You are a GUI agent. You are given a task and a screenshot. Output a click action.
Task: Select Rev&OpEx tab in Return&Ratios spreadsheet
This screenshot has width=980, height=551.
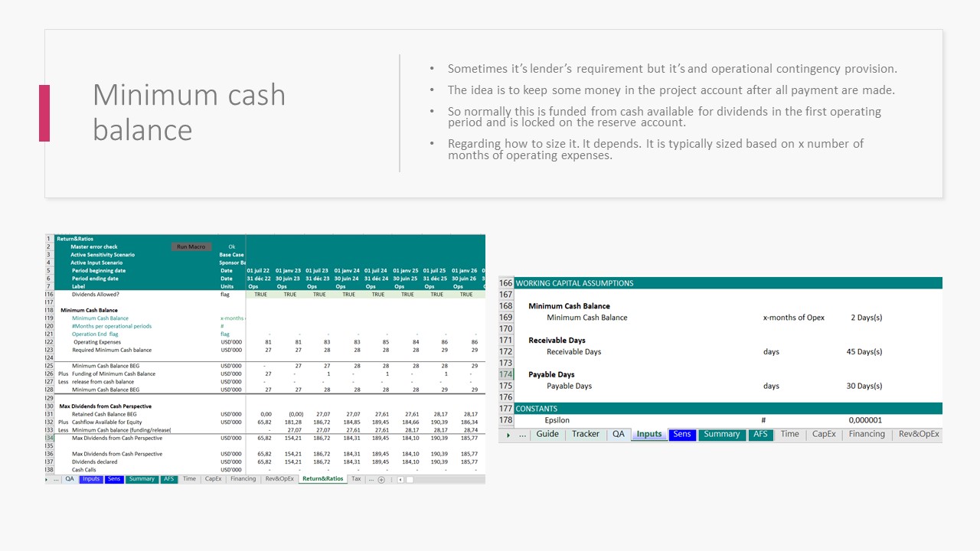[279, 479]
